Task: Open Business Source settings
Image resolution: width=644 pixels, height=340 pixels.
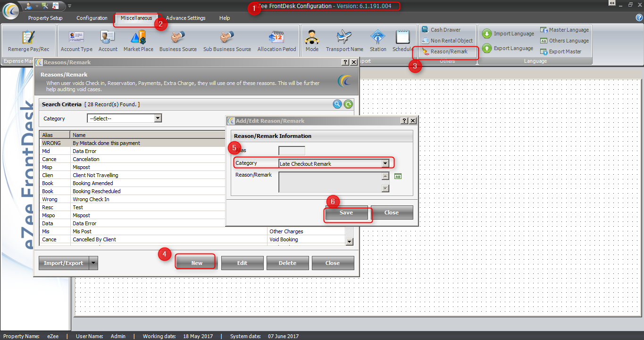Action: 178,41
